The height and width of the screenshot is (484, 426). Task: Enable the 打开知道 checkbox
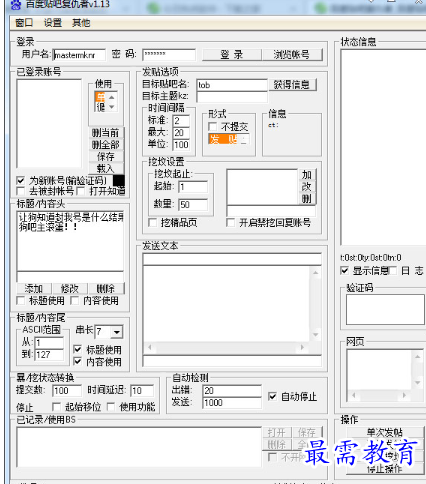pos(81,191)
